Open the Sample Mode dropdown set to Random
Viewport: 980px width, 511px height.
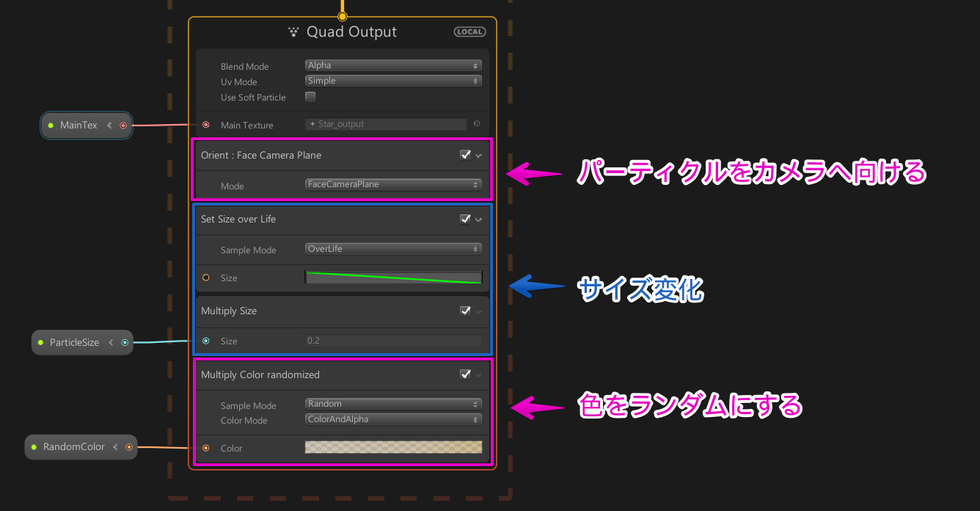[x=393, y=404]
